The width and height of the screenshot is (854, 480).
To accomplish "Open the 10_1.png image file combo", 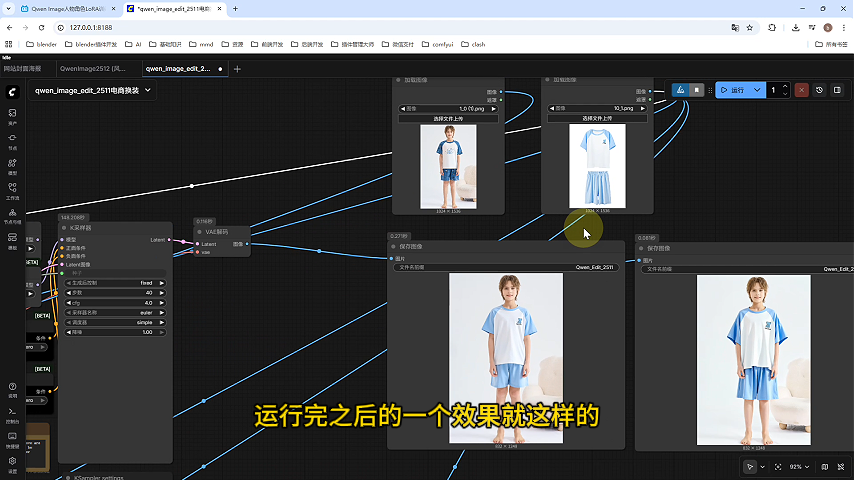I will point(597,108).
